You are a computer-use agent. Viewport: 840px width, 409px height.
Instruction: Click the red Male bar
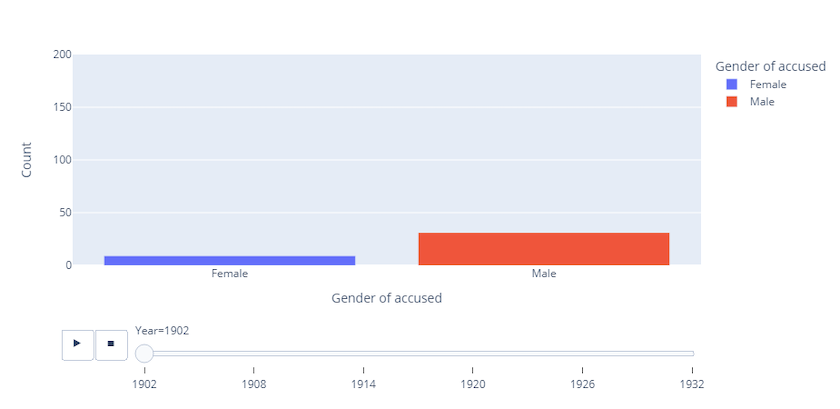coord(543,249)
